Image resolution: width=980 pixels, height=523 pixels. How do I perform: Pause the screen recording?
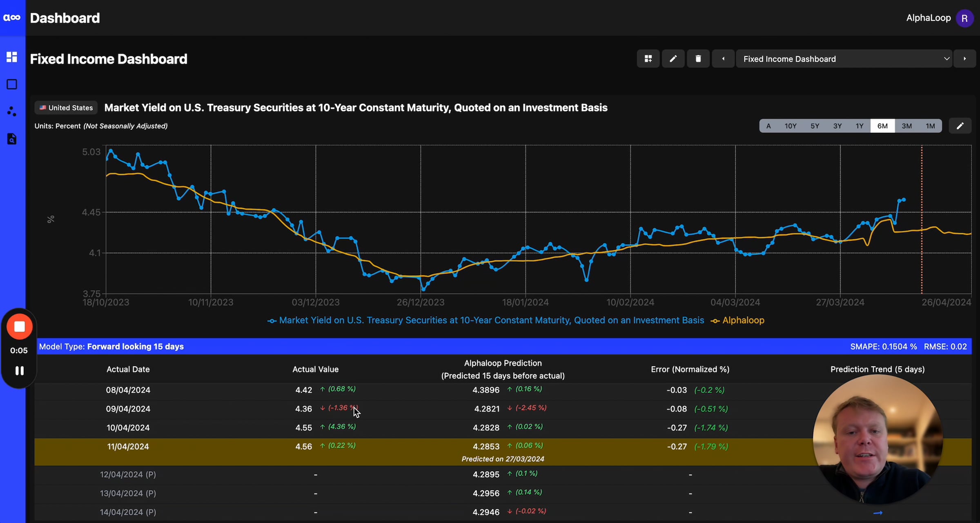(19, 371)
